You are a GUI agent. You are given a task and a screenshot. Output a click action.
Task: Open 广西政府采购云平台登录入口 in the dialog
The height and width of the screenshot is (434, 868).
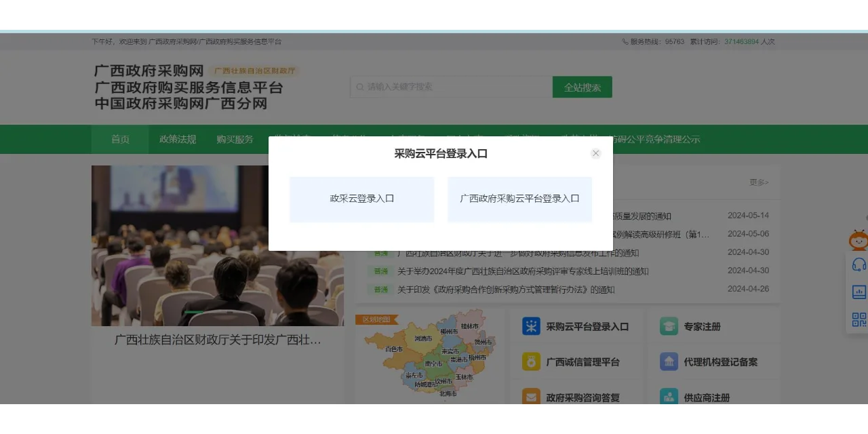pyautogui.click(x=519, y=199)
